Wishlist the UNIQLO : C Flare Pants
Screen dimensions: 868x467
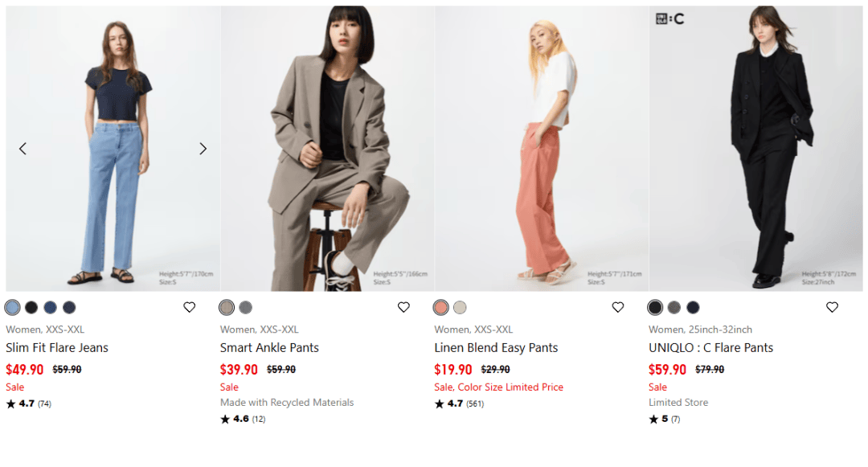(832, 307)
